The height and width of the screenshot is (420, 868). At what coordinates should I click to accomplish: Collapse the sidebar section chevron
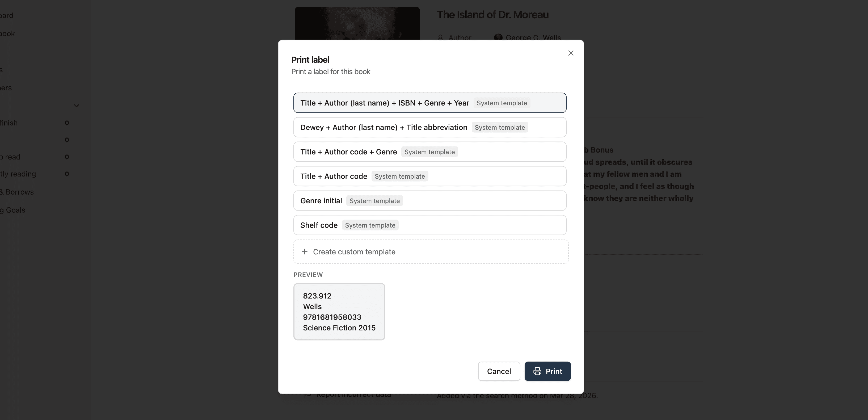coord(77,106)
